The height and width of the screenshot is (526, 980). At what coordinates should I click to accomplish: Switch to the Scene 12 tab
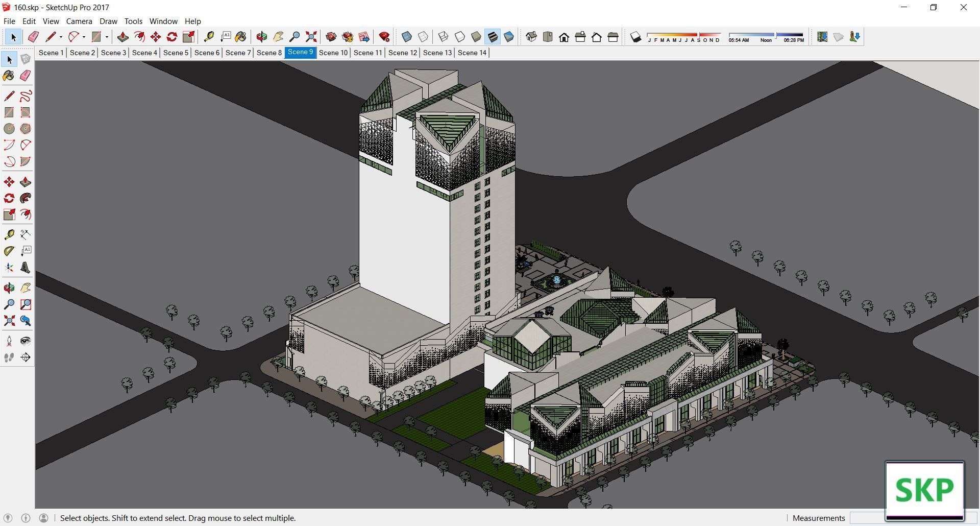click(403, 53)
